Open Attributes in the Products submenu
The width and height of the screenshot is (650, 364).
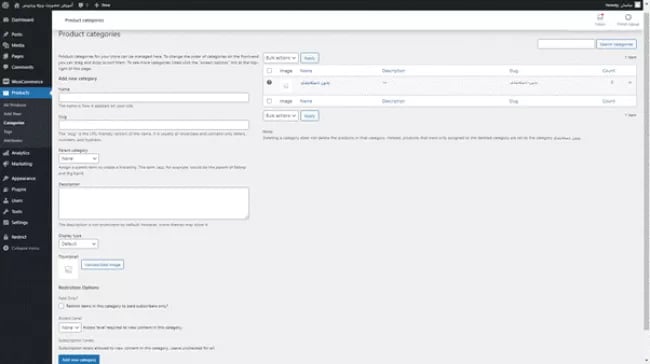(x=13, y=141)
